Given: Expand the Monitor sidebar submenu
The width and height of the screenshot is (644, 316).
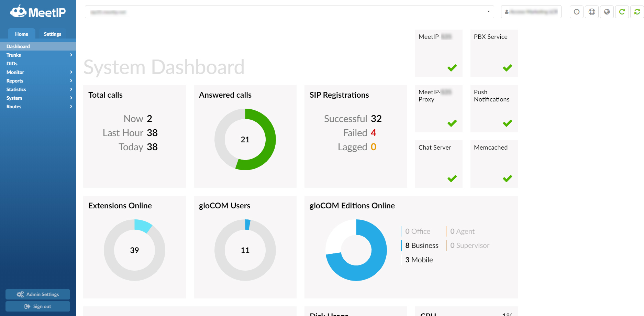Looking at the screenshot, I should (71, 72).
